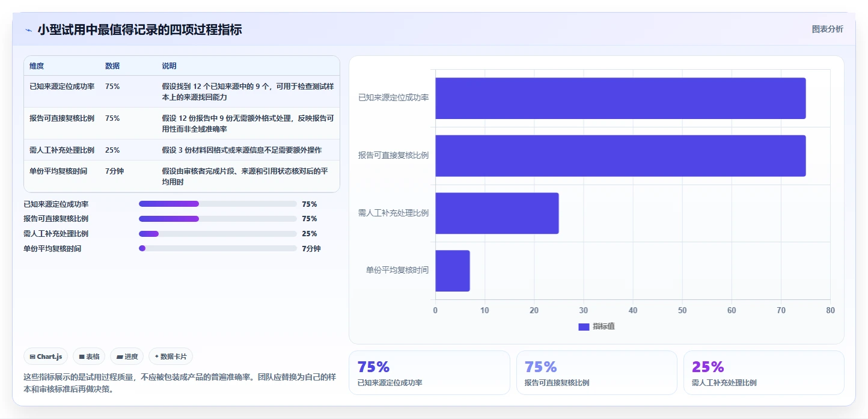Click the 数据 column header
868x419 pixels.
coord(112,66)
